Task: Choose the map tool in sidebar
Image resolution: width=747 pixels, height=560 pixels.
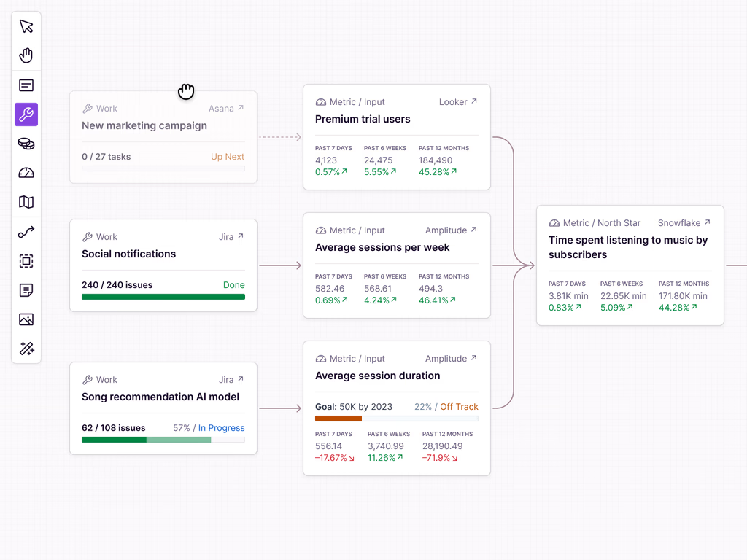Action: tap(26, 203)
